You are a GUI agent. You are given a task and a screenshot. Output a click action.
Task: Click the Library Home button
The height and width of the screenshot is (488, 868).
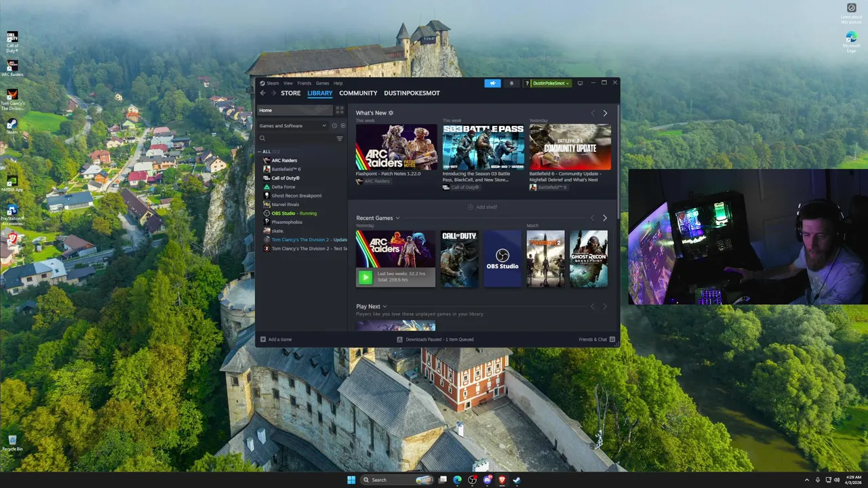tap(295, 110)
